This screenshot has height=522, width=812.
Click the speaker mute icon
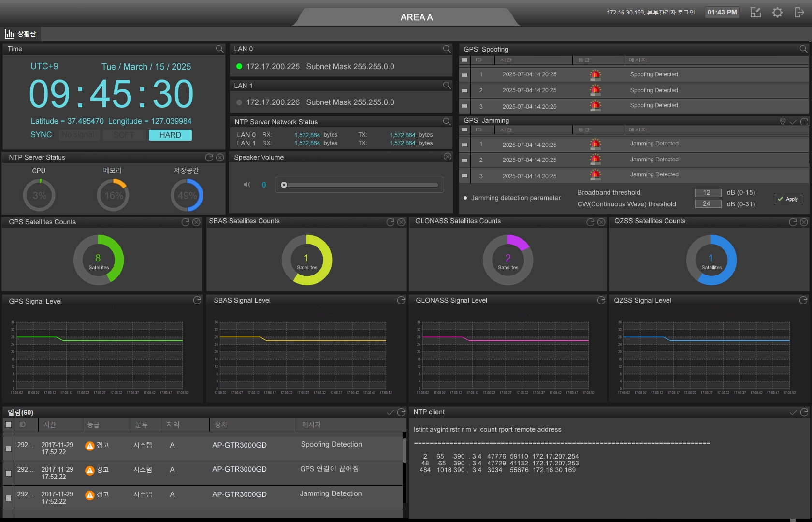[247, 185]
